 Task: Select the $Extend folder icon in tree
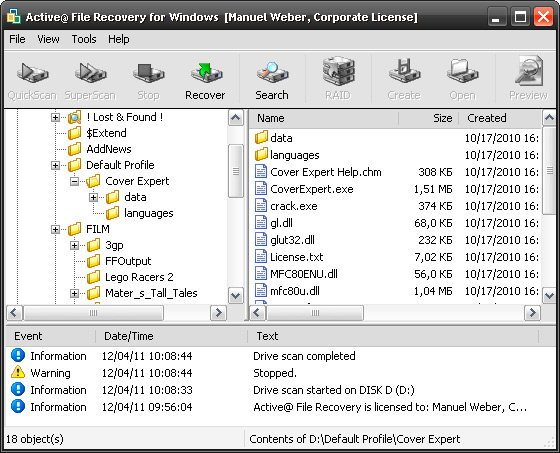tap(74, 133)
